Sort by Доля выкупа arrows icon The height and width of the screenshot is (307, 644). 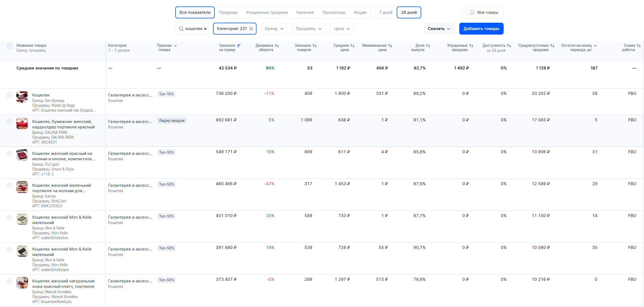pyautogui.click(x=428, y=46)
